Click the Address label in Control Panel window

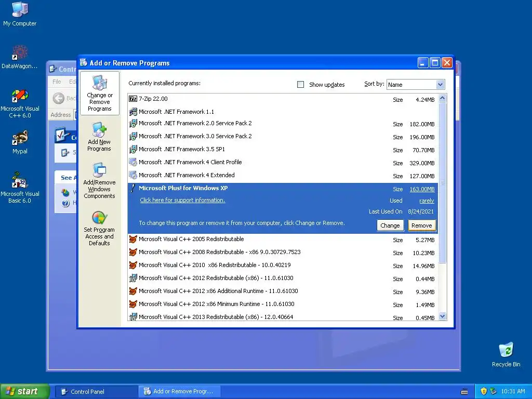[x=60, y=115]
